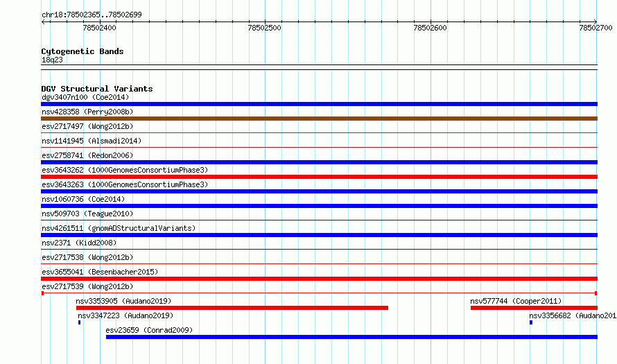Open nsv509703 (Teague2010) label
The image size is (617, 364).
(87, 214)
